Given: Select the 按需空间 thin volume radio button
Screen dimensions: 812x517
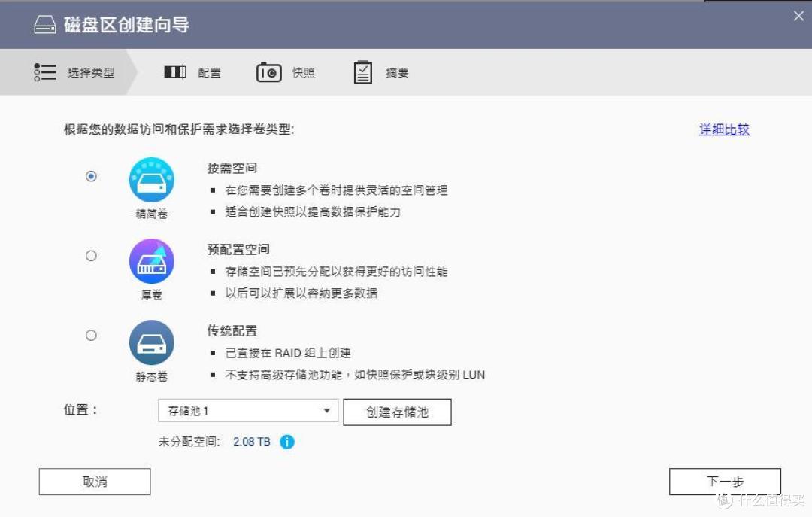Looking at the screenshot, I should click(91, 176).
